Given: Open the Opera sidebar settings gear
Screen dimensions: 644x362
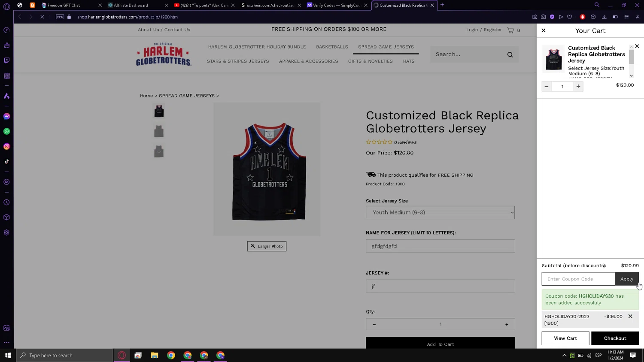Looking at the screenshot, I should (x=6, y=232).
